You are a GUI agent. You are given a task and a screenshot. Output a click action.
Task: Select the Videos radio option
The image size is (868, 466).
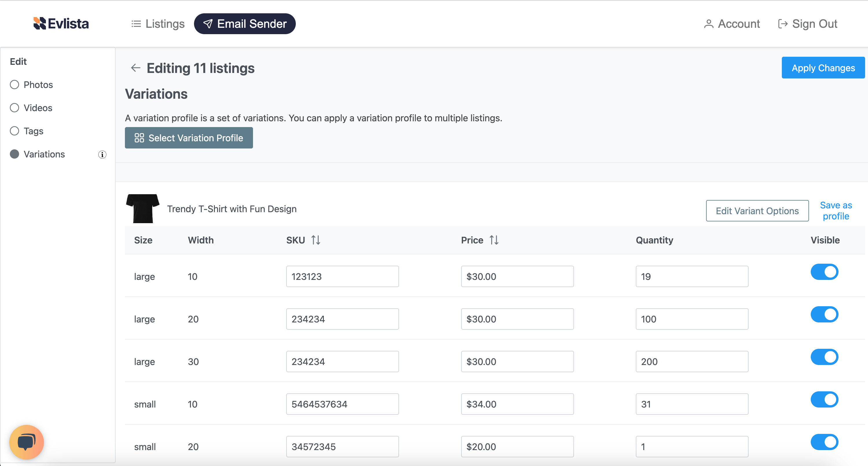[14, 108]
